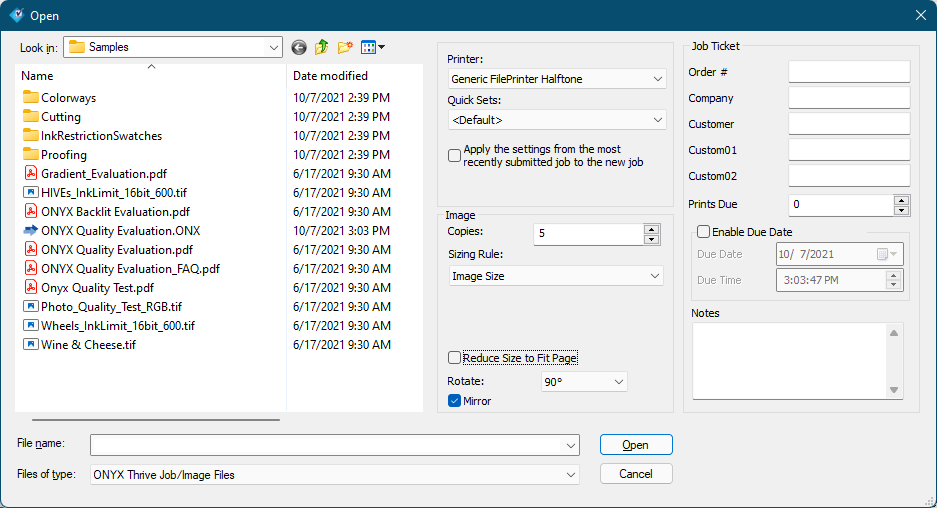Enable Reduce Size to Fit Page
Viewport: 937px width, 508px height.
(x=455, y=358)
